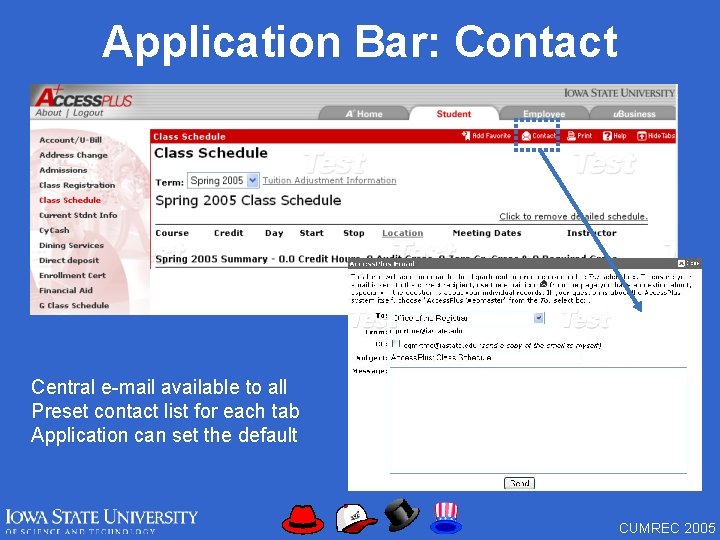The width and height of the screenshot is (720, 540).
Task: Open Current Stdnt Info
Action: point(78,215)
